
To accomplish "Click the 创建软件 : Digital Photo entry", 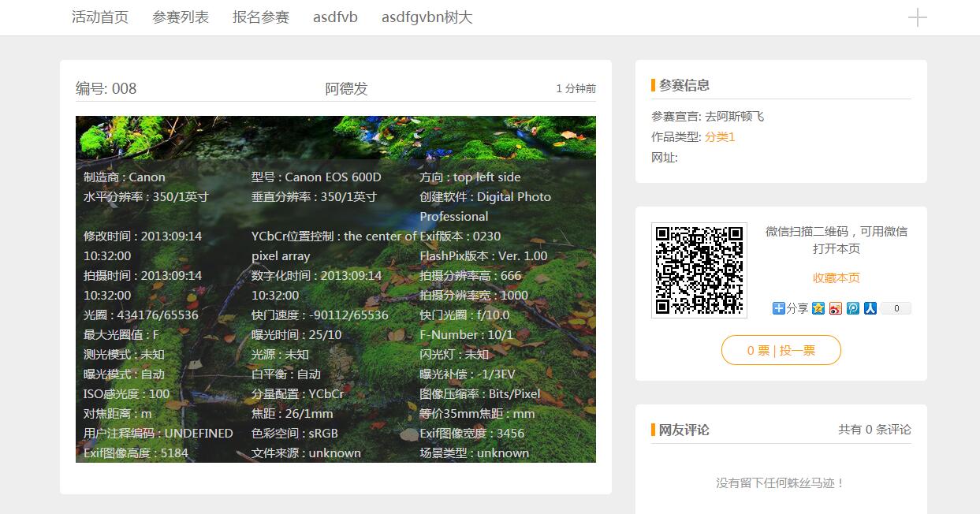I will pyautogui.click(x=486, y=207).
